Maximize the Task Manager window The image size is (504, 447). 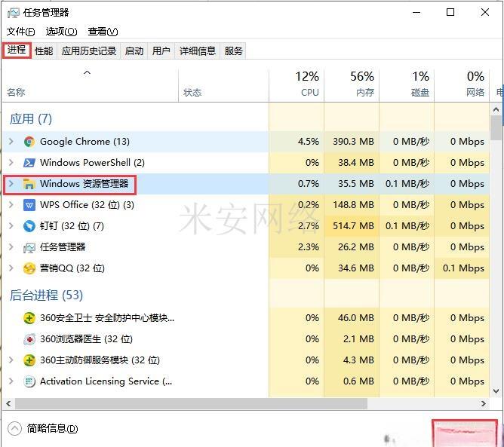(450, 13)
